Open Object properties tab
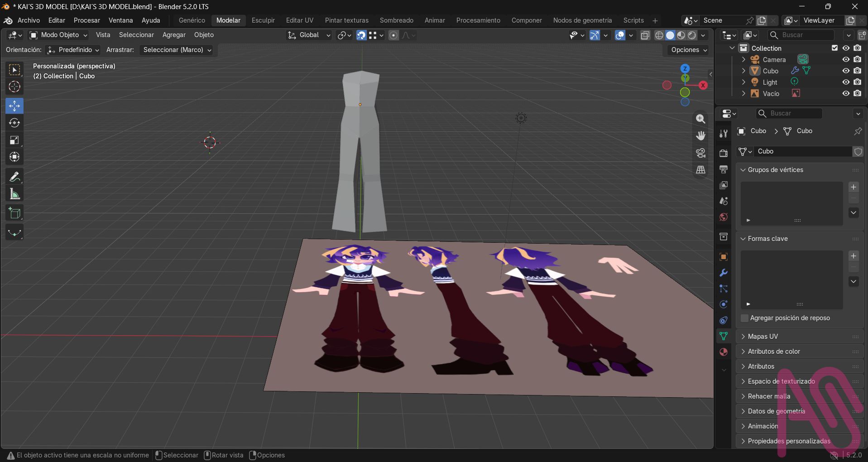This screenshot has width=868, height=462. coord(724,257)
